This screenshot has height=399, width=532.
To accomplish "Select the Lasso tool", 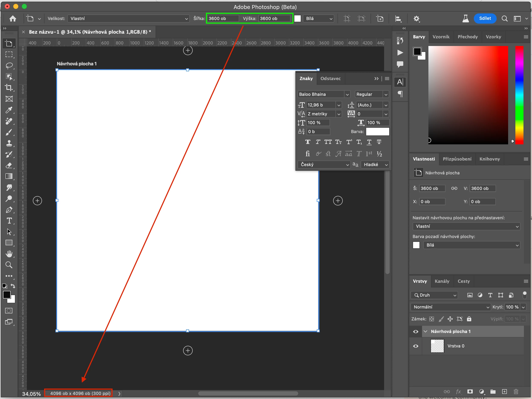I will 9,65.
